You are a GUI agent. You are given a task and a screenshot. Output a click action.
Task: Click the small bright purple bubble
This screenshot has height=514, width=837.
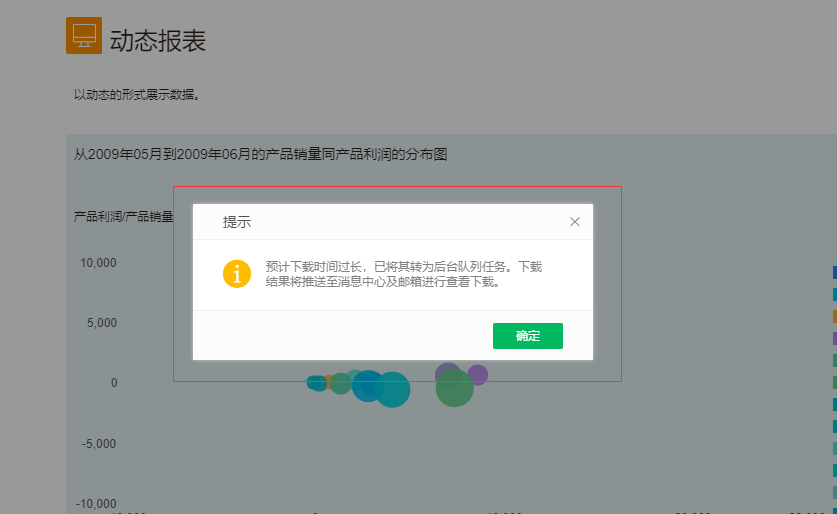[x=479, y=374]
